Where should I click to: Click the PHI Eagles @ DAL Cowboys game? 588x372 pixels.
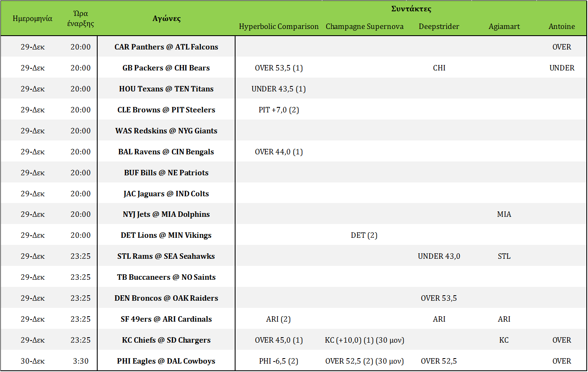(166, 361)
